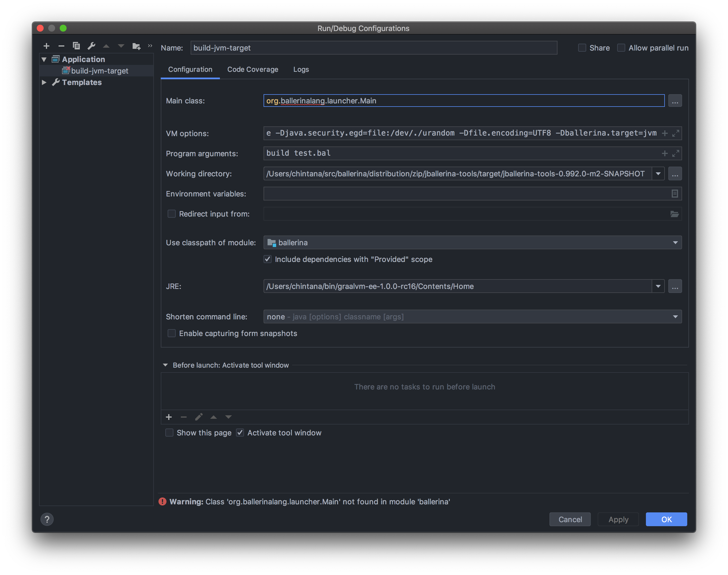Open edit templates wrench icon
Viewport: 728px width, 575px height.
91,46
